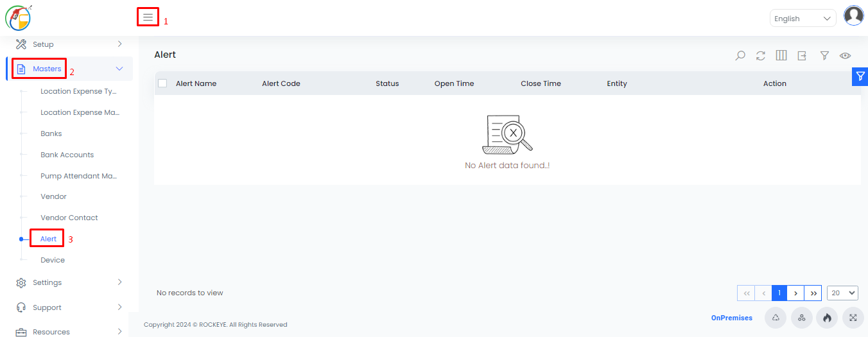Click the flame icon in the footer
868x337 pixels.
tap(827, 318)
